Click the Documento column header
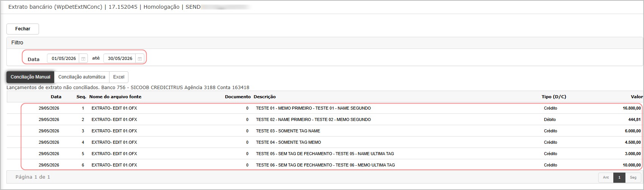Screen dimensions: 644x190 click(x=238, y=97)
